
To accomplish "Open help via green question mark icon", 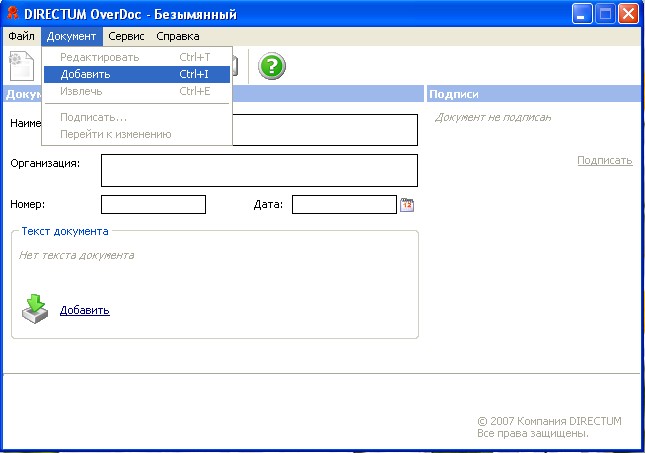I will coord(271,66).
